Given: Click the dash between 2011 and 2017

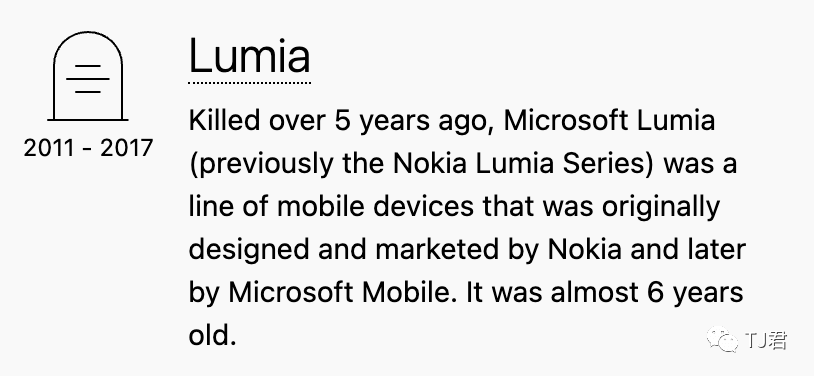Looking at the screenshot, I should (x=88, y=149).
